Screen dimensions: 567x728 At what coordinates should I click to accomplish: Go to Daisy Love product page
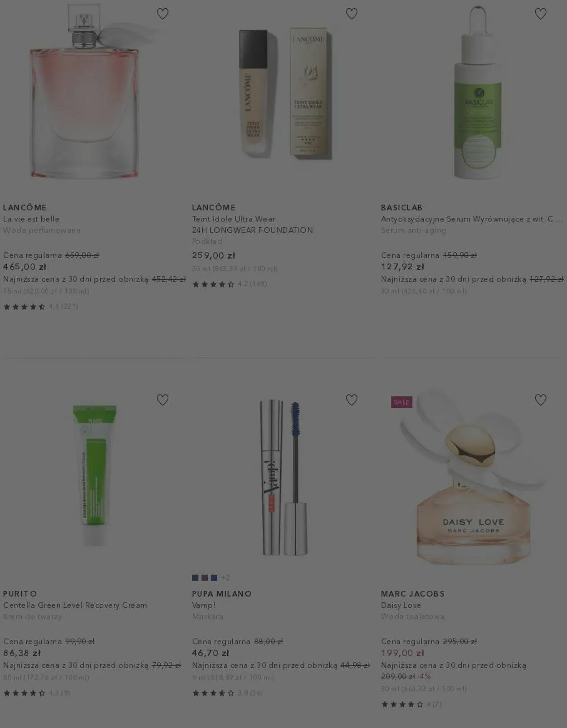pyautogui.click(x=401, y=605)
